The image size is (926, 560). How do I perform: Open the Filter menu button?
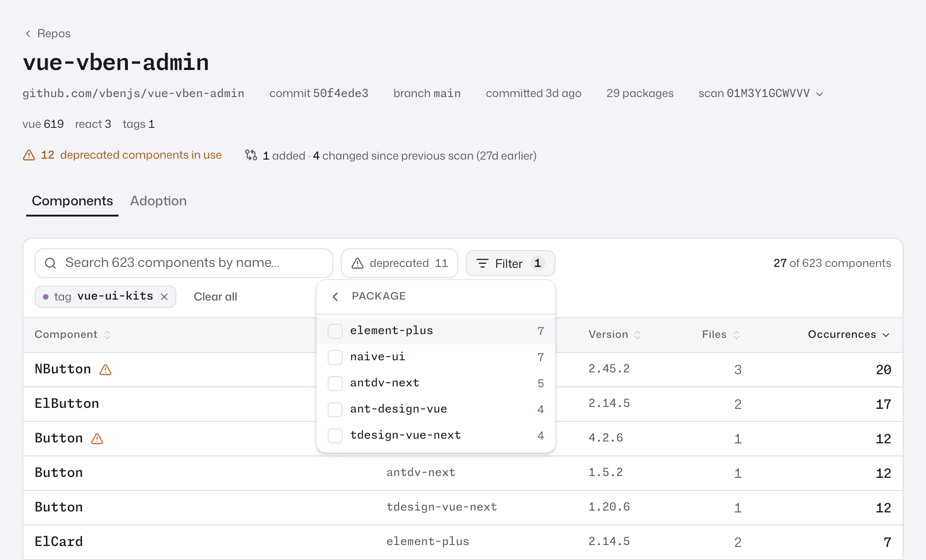click(x=510, y=263)
